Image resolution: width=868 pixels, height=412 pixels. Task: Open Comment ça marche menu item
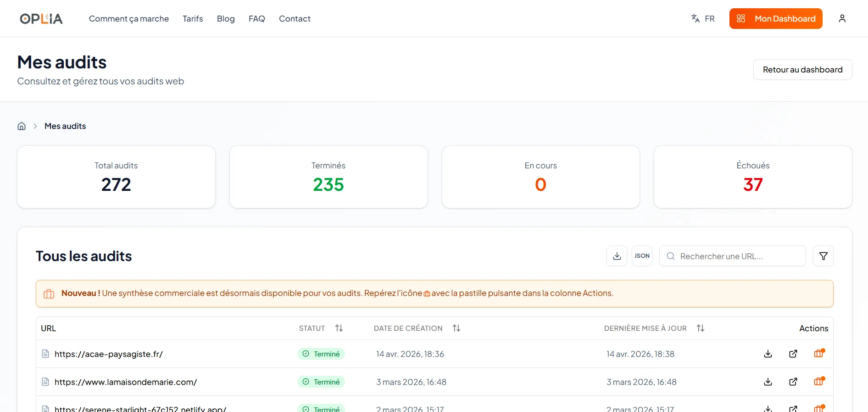tap(129, 19)
